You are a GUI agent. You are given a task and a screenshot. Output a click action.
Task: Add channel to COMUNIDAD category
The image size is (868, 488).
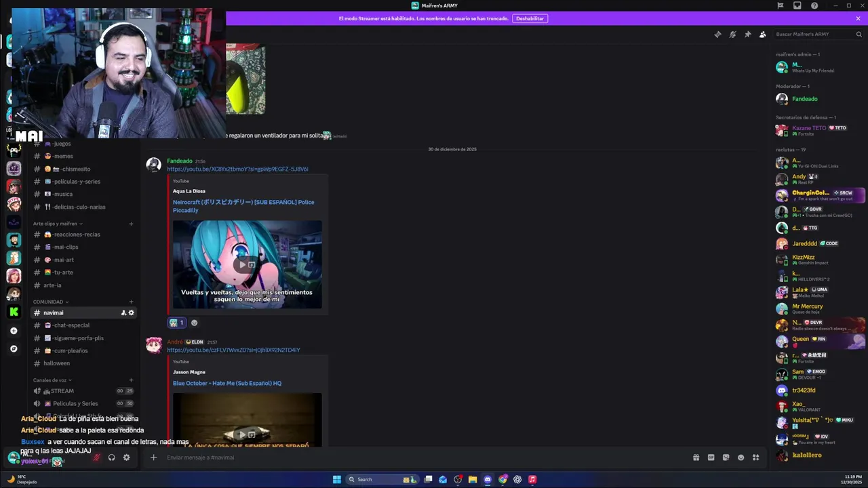coord(131,302)
